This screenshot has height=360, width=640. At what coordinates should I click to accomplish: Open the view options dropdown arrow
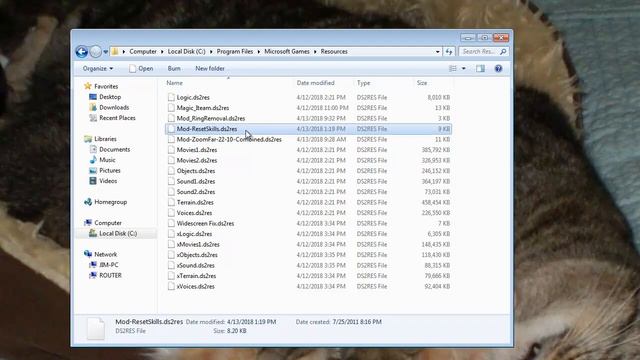point(464,69)
